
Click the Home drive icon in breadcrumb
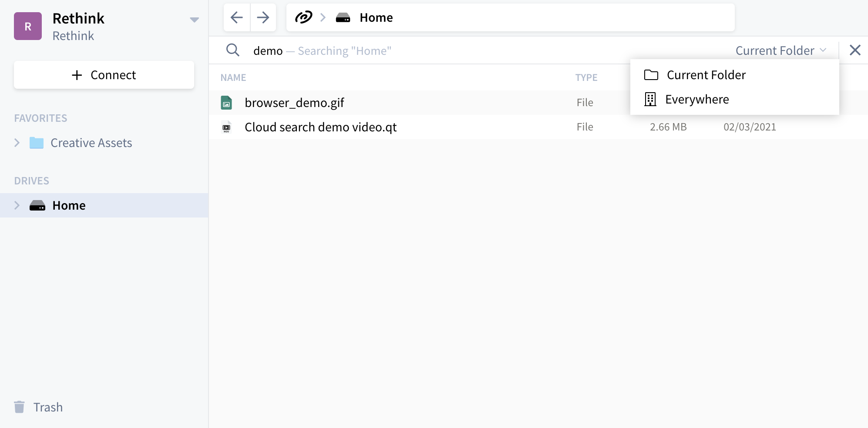pyautogui.click(x=343, y=18)
